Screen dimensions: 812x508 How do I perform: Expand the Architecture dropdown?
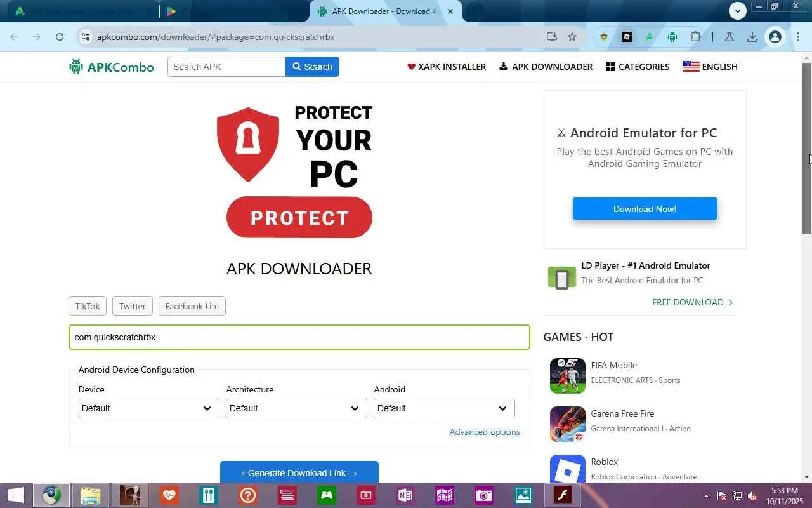[296, 408]
